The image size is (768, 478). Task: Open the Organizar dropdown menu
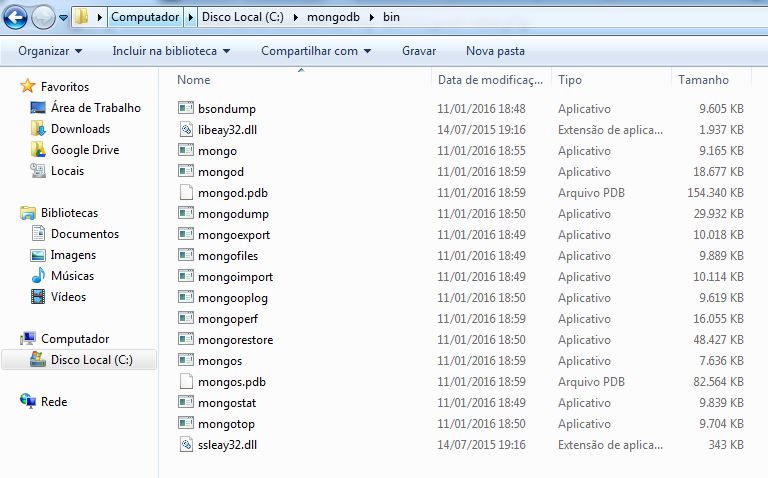(x=50, y=51)
